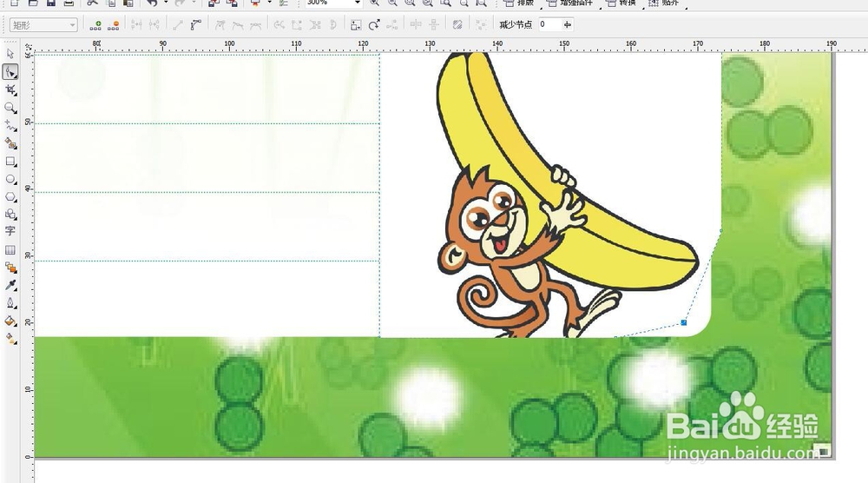Select the Polygon tool

(10, 196)
